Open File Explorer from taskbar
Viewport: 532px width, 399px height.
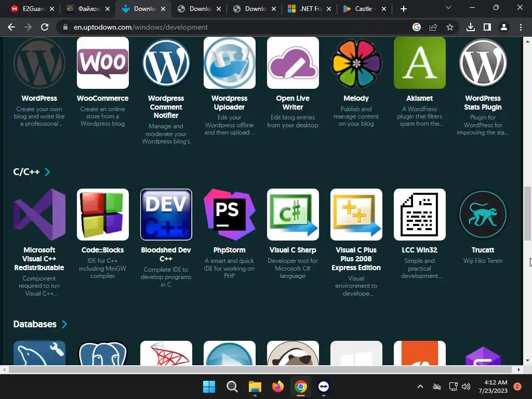coord(255,387)
